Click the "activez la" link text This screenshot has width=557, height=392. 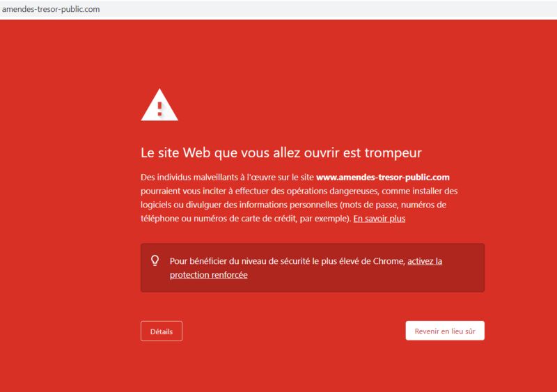point(425,261)
